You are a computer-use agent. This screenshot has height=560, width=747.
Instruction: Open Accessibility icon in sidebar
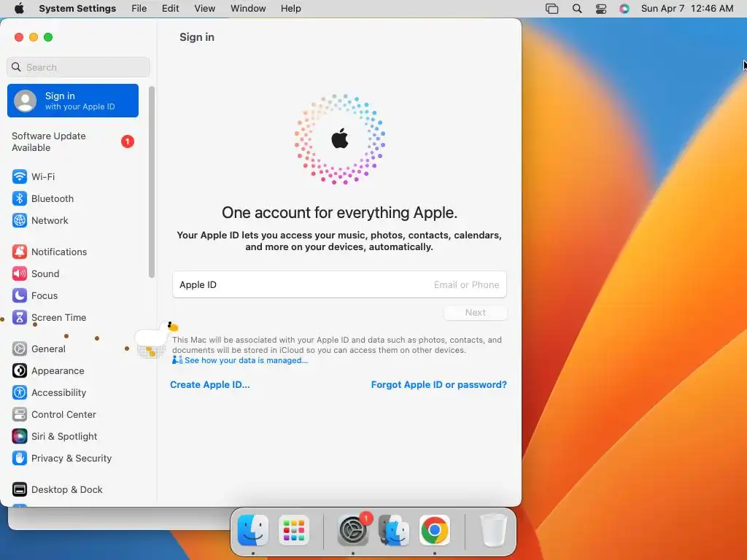(x=20, y=393)
